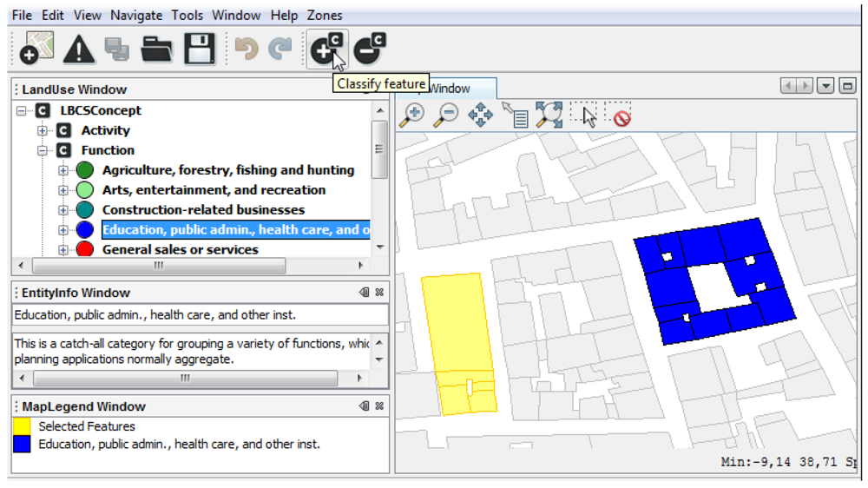Pin the MapLegend Window panel
The width and height of the screenshot is (868, 488).
(364, 406)
